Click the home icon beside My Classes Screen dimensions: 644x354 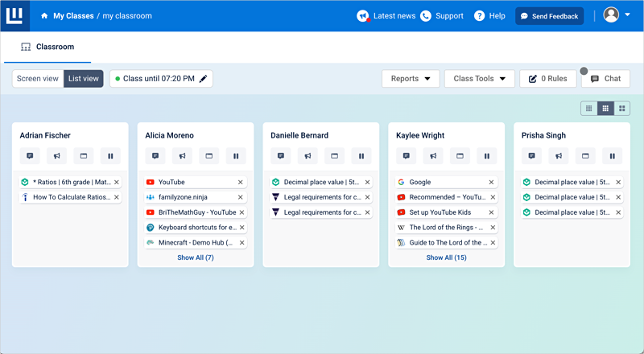click(x=44, y=16)
